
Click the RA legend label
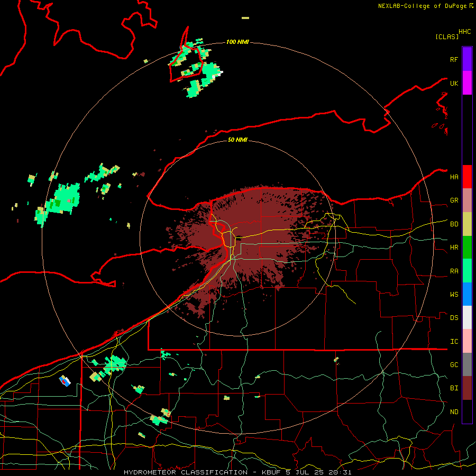[x=454, y=271]
